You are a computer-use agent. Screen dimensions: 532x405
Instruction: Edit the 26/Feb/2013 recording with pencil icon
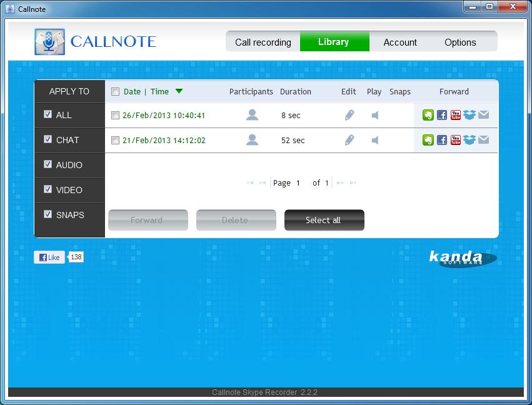(349, 115)
